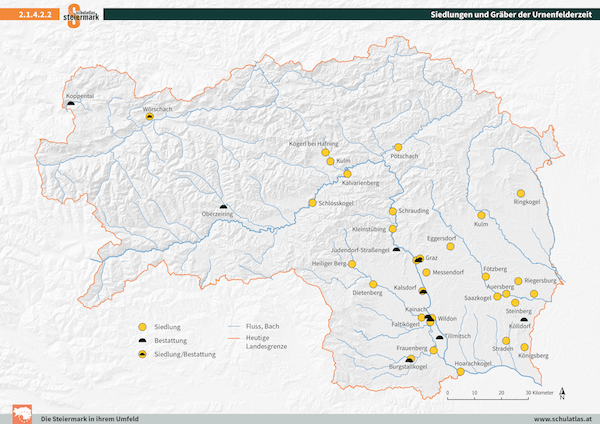
Task: Click the orange Heutige Landesgrenze legend line
Action: [x=233, y=338]
